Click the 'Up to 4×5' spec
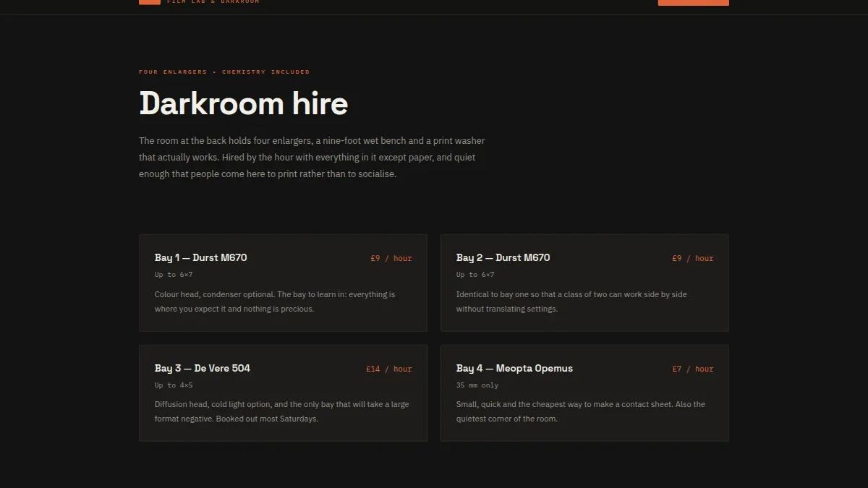 (174, 385)
